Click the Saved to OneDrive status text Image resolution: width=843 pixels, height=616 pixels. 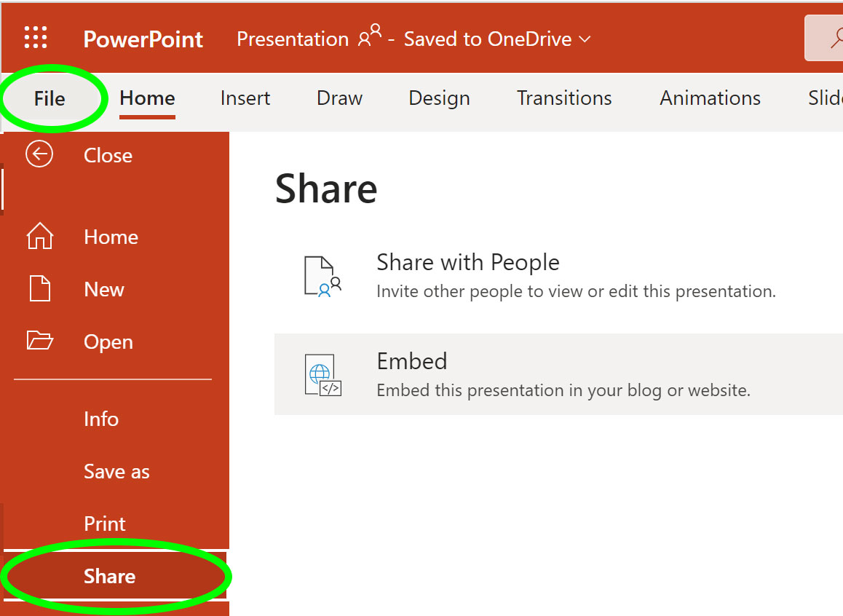(488, 39)
